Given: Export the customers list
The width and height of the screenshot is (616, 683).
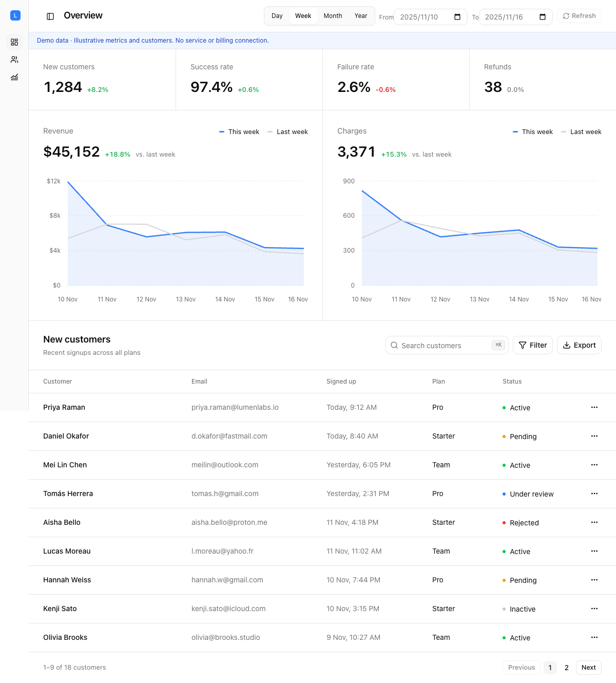Looking at the screenshot, I should [579, 345].
